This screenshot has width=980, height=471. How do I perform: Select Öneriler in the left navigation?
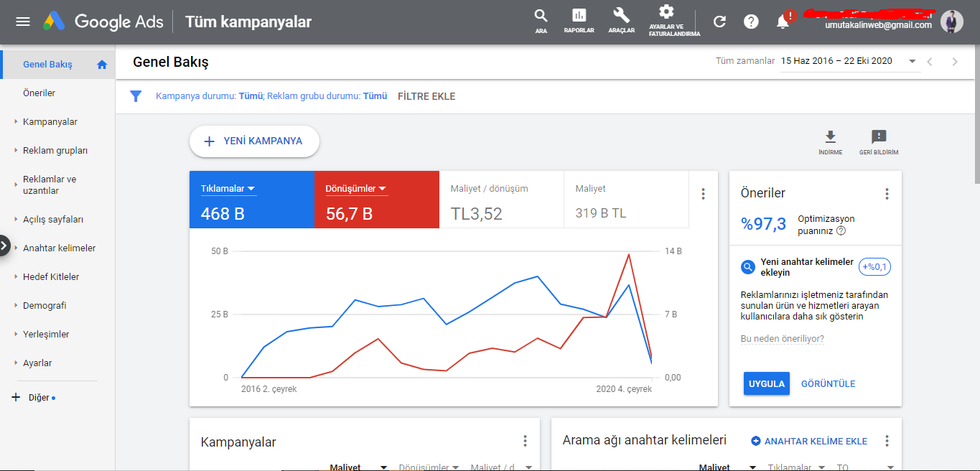point(39,93)
